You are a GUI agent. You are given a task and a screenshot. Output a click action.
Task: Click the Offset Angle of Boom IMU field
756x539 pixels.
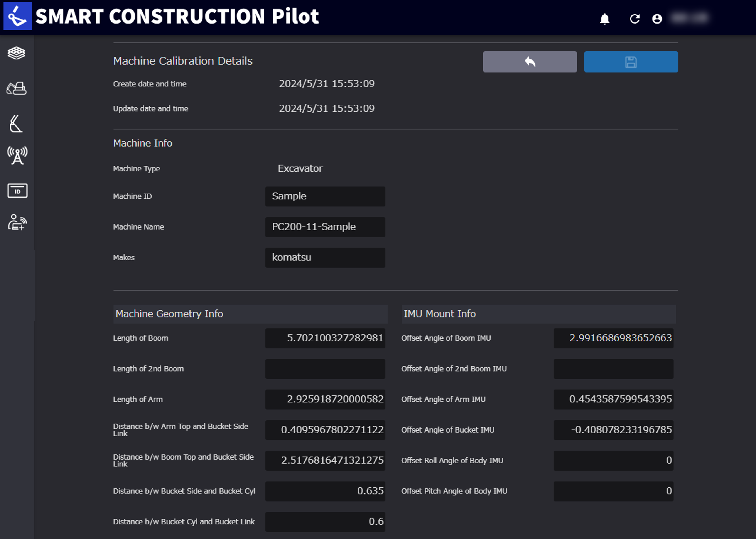[613, 338]
